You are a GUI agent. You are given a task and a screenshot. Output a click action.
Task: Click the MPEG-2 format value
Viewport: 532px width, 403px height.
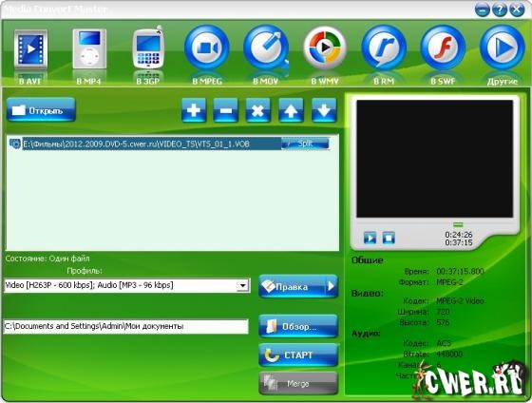[x=449, y=281]
